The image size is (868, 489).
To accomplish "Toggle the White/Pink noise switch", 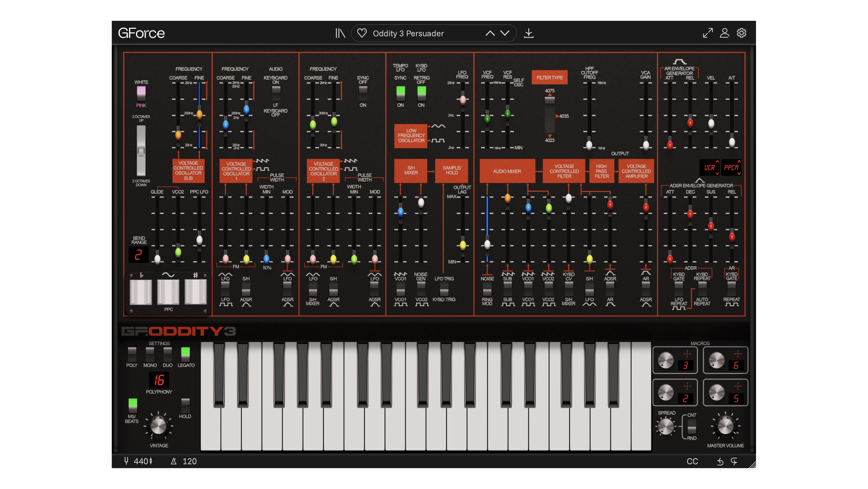I will click(x=141, y=93).
